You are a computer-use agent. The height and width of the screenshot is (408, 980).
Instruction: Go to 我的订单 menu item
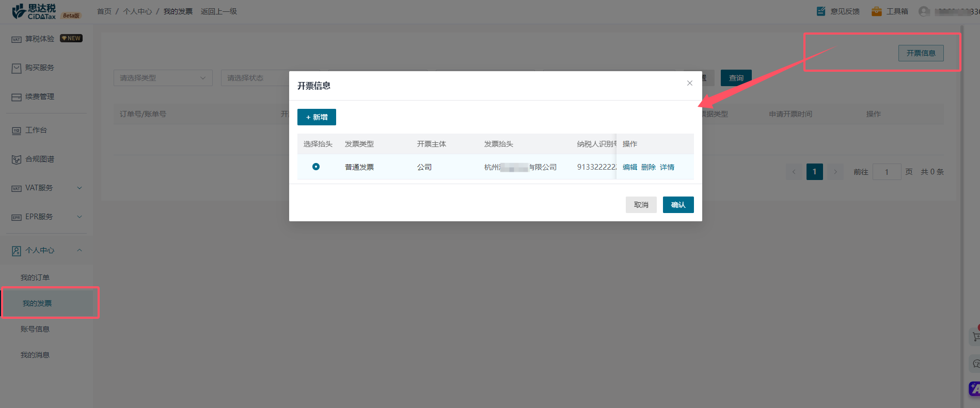click(35, 278)
